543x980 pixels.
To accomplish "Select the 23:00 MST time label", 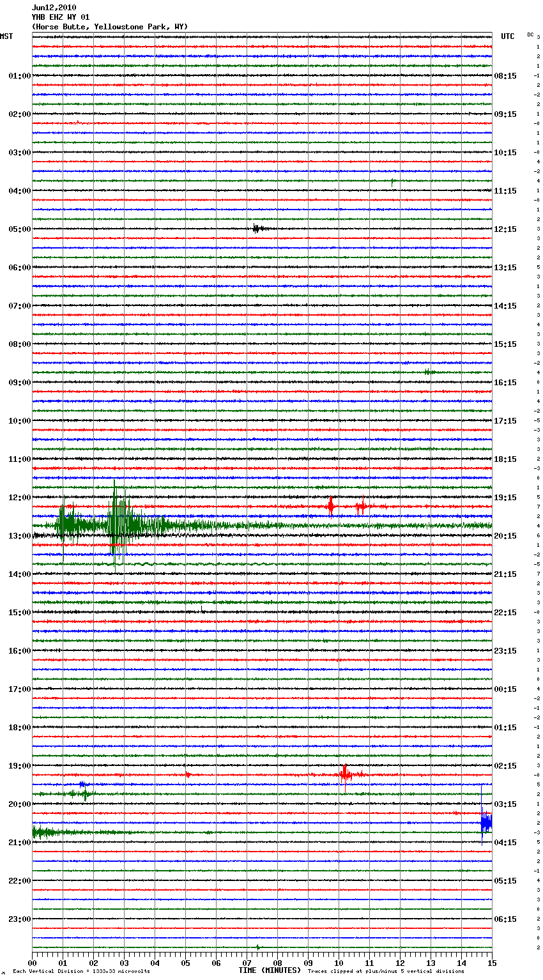I will point(19,919).
